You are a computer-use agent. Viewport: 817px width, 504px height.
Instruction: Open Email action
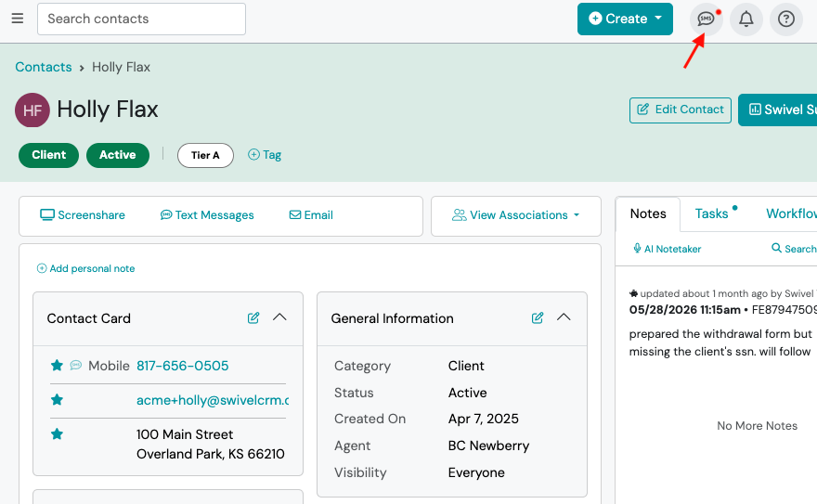click(x=311, y=215)
